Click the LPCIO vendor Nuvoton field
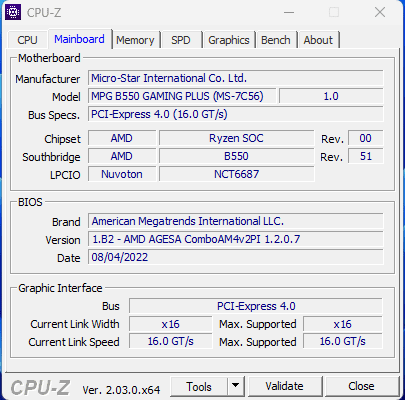The image size is (405, 400). tap(122, 174)
